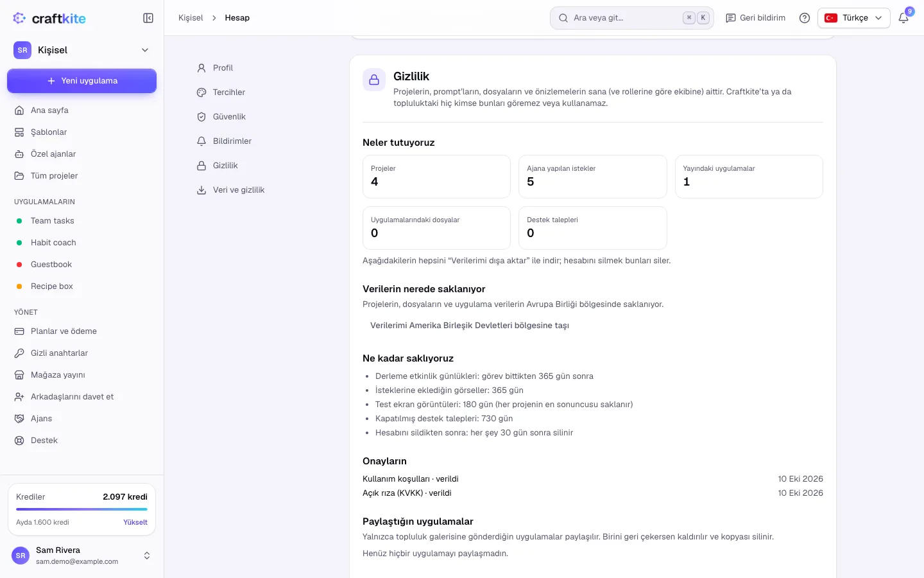
Task: Click the Kişisel breadcrumb link
Action: (191, 18)
